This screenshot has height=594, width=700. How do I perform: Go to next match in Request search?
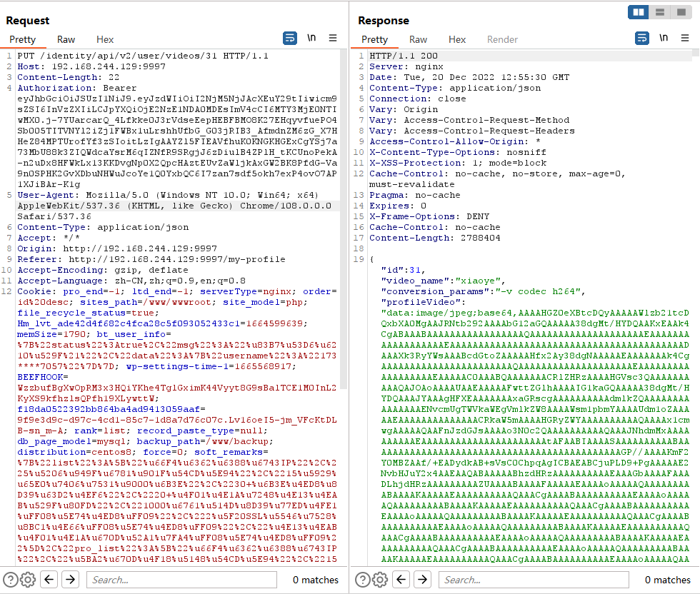pos(71,580)
